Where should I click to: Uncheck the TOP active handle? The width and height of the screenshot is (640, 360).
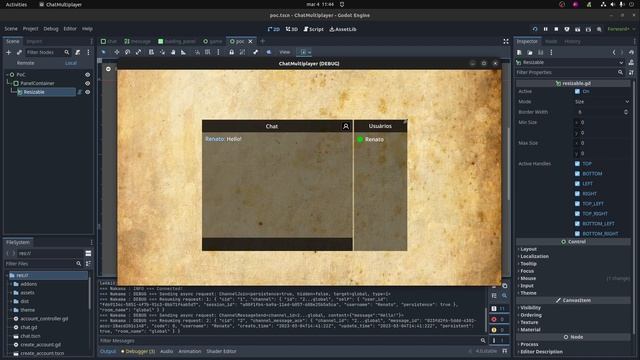tap(577, 164)
